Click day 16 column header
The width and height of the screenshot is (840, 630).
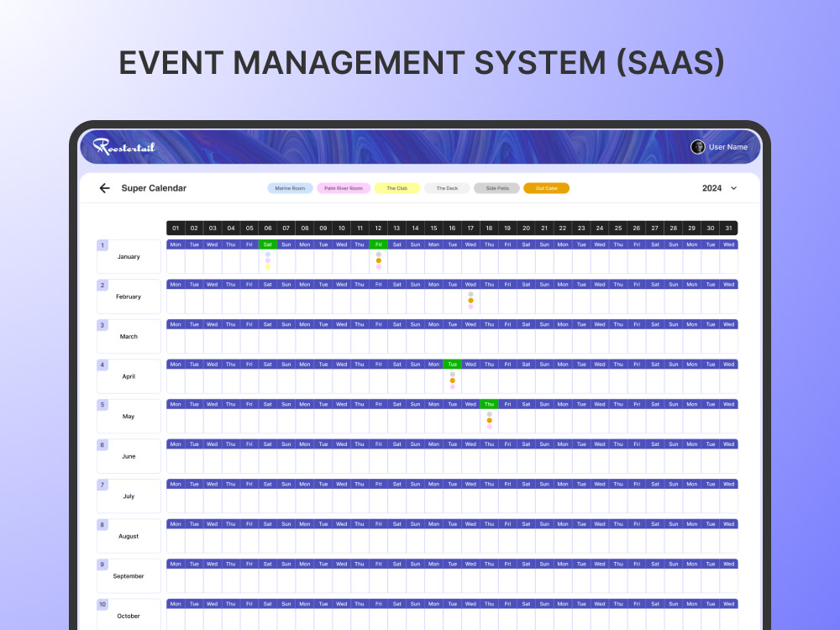tap(452, 228)
